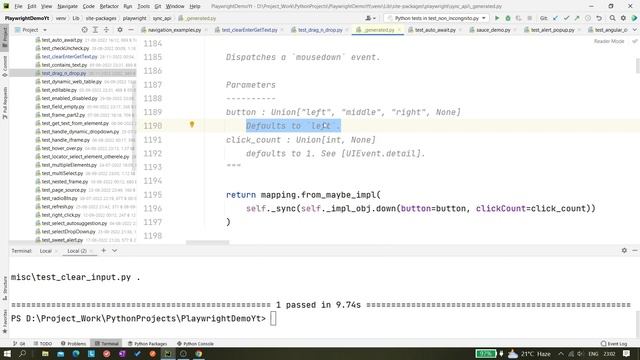
Task: Open Structure side panel
Action: pyautogui.click(x=4, y=288)
